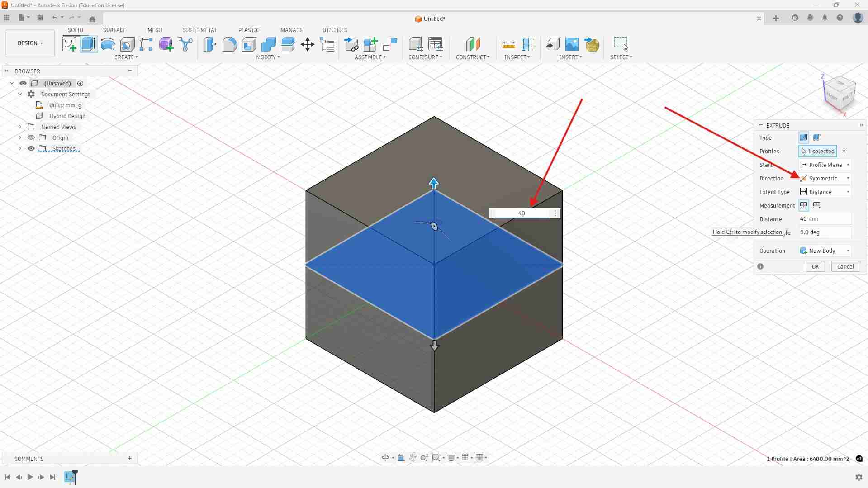Select the solid extrude Type option

804,137
